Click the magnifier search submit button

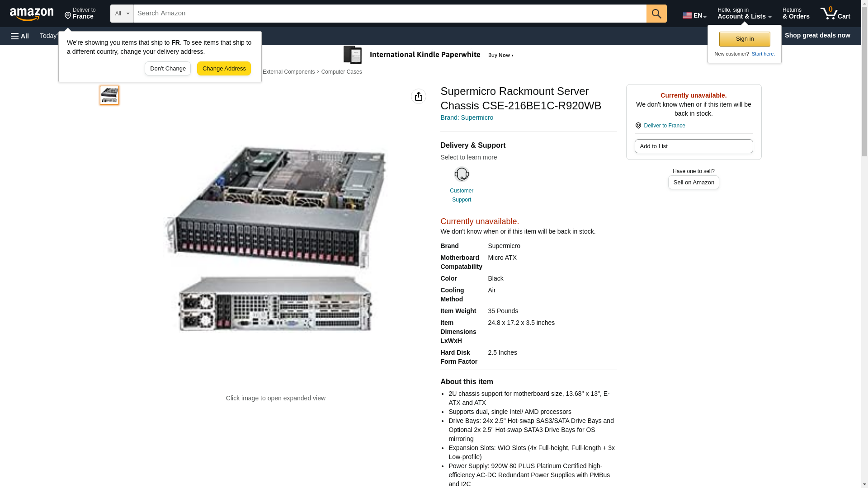click(x=656, y=14)
